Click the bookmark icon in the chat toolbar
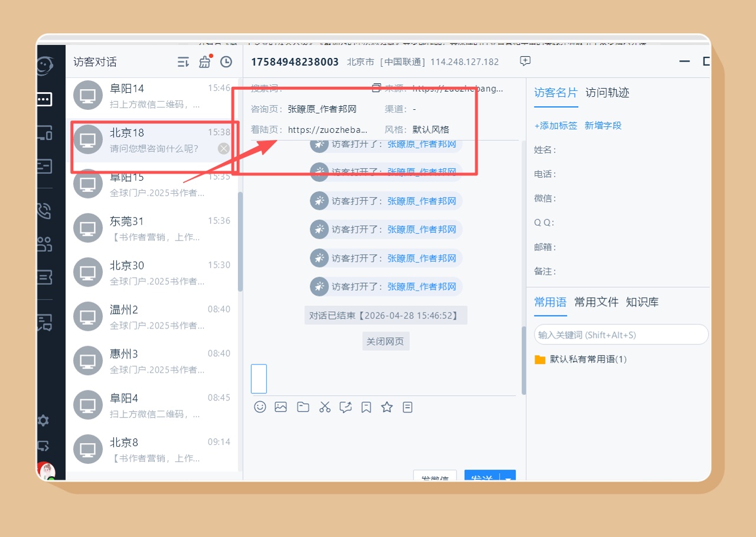This screenshot has height=537, width=756. click(366, 407)
